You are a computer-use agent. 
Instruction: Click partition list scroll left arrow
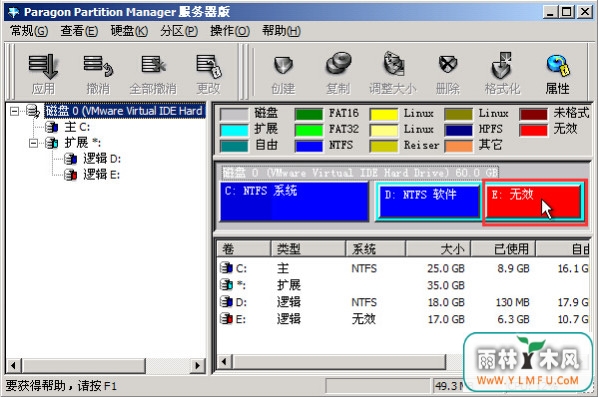tap(225, 362)
